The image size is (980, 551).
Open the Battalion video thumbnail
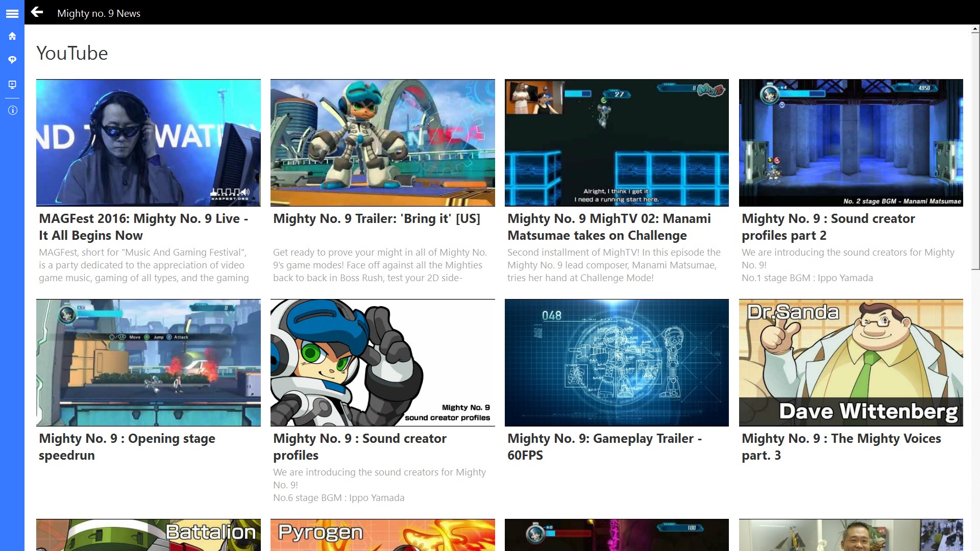pos(148,535)
